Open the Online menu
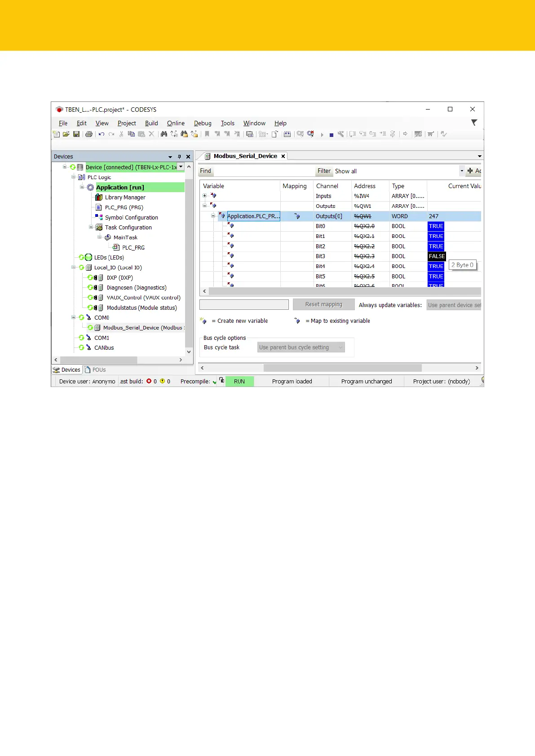 (176, 123)
